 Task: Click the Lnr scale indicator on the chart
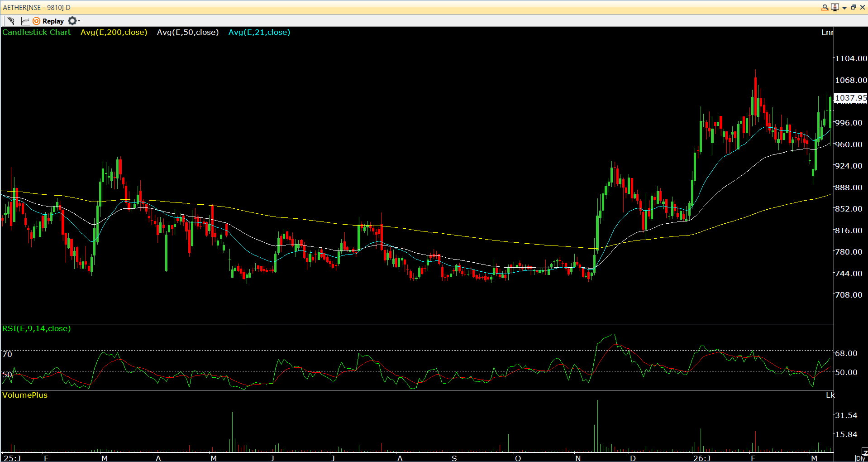(828, 32)
